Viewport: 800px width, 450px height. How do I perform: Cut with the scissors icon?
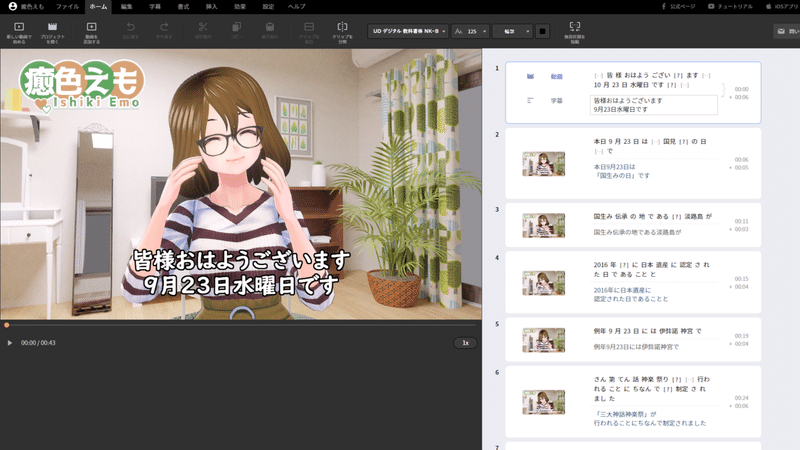[x=203, y=27]
